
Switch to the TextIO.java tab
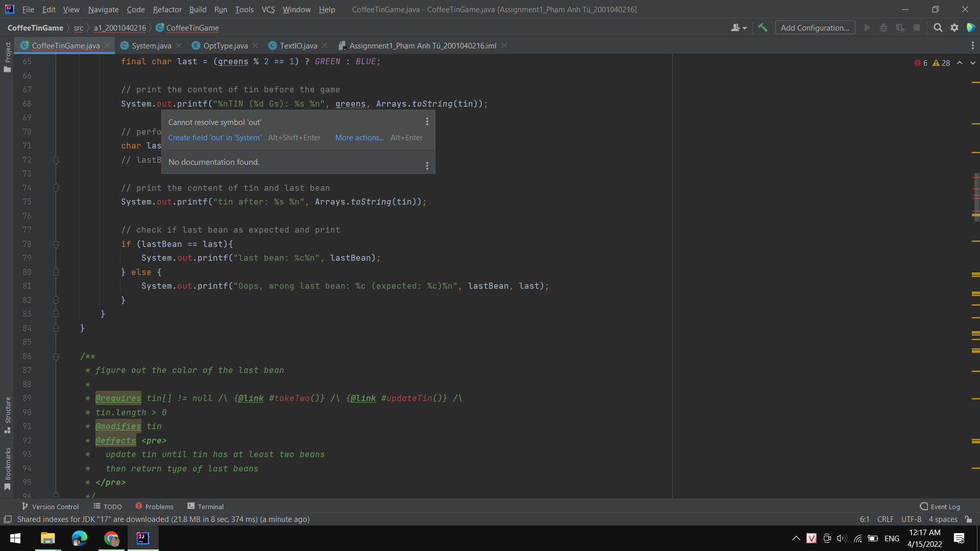(x=298, y=45)
